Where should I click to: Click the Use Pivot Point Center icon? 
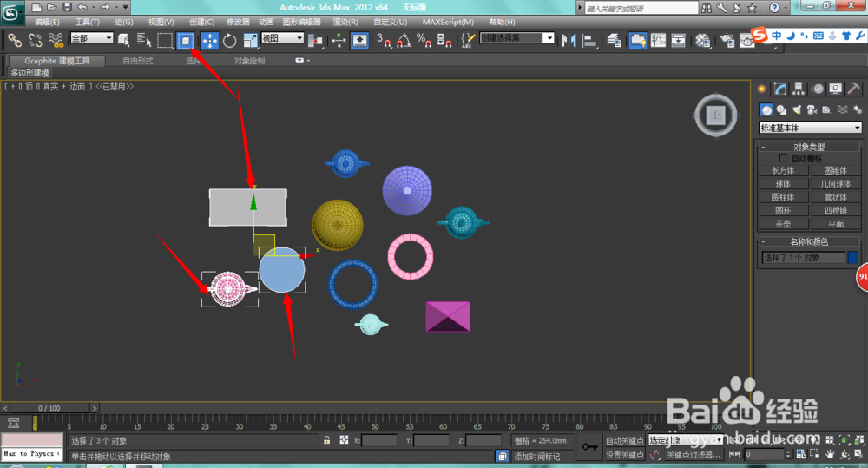tap(316, 41)
